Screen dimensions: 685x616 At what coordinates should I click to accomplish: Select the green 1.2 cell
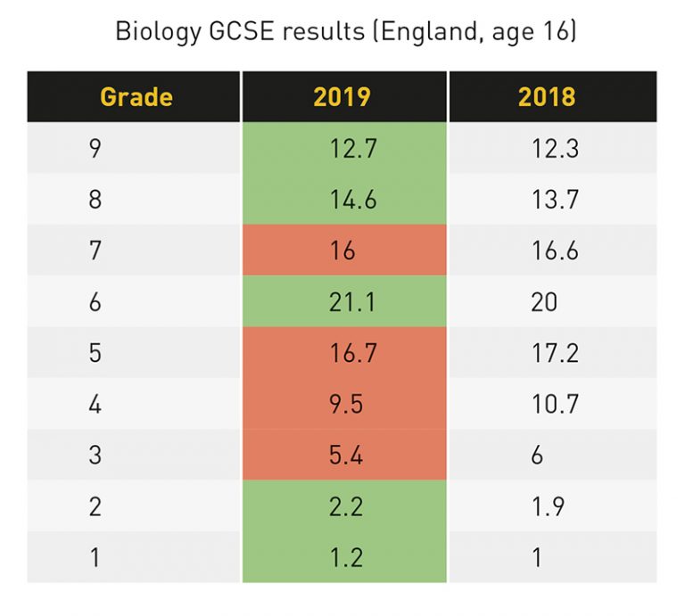tap(344, 558)
